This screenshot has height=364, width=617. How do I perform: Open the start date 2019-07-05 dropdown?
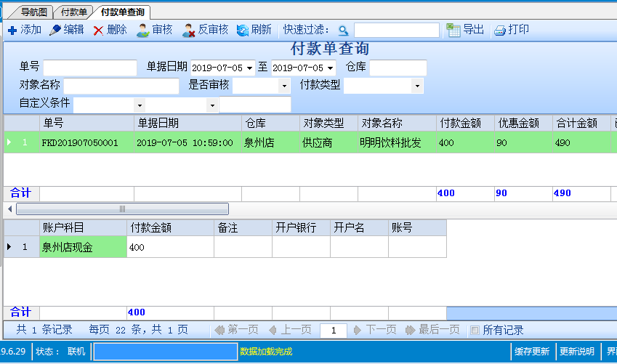click(x=249, y=68)
